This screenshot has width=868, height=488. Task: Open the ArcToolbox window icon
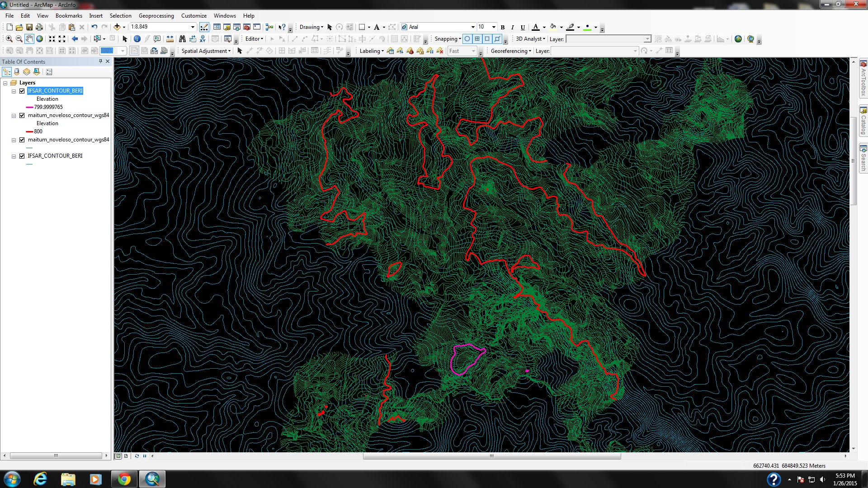click(247, 27)
